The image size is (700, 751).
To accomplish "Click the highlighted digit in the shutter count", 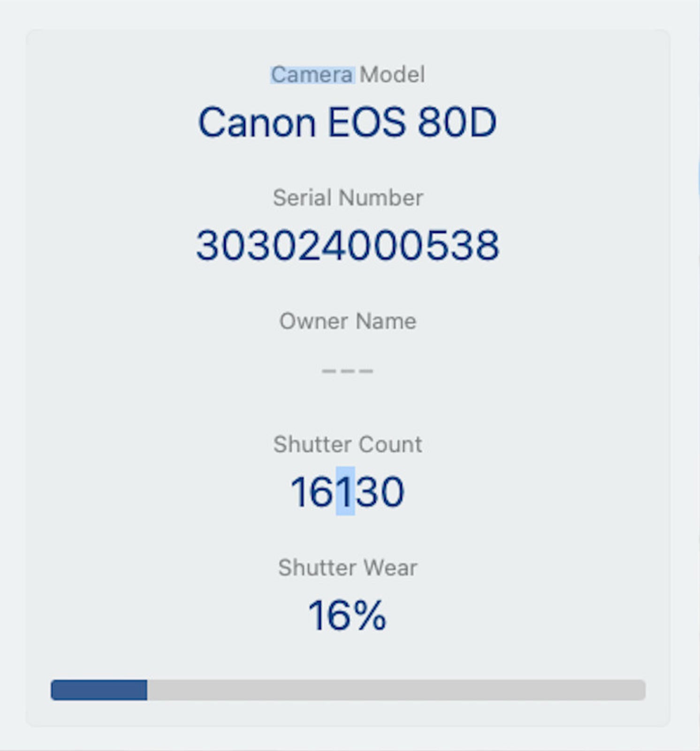I will pyautogui.click(x=345, y=492).
